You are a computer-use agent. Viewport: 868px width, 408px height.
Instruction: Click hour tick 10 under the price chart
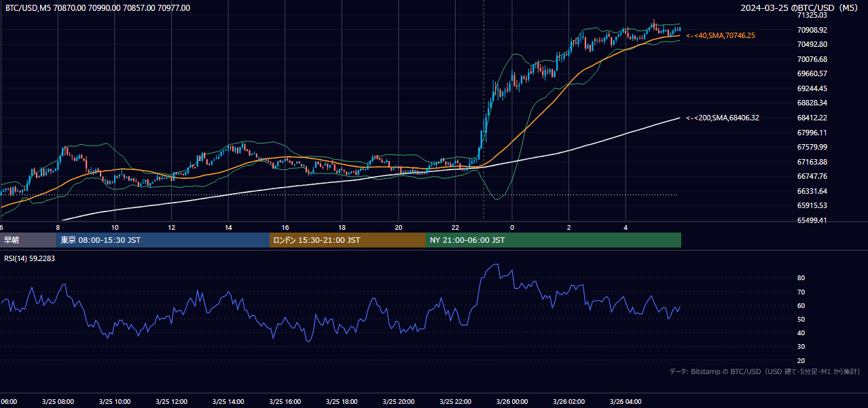[x=115, y=227]
